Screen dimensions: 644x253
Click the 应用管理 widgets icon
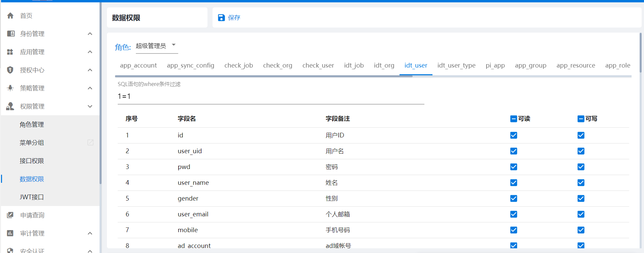(10, 52)
